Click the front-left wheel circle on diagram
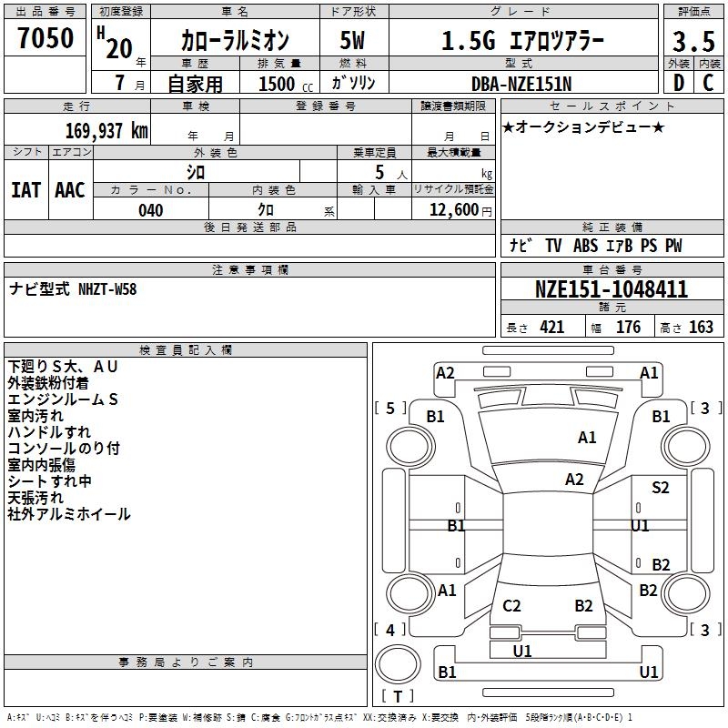This screenshot has width=728, height=728. pyautogui.click(x=410, y=447)
